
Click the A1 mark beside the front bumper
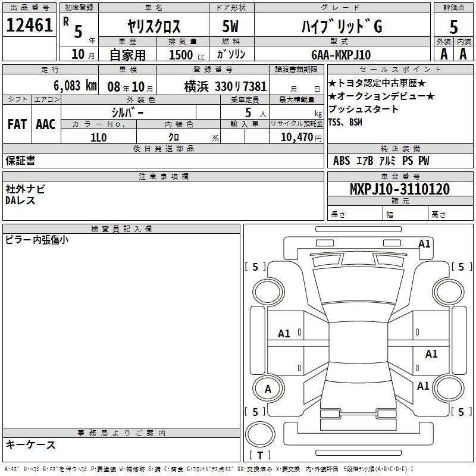(x=424, y=243)
